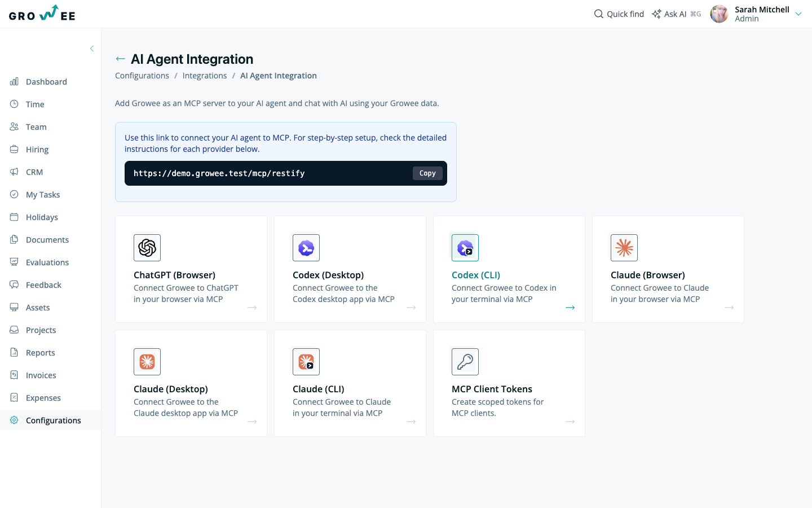Open the Sarah Mitchell profile avatar
Image resolution: width=812 pixels, height=508 pixels.
pos(719,14)
